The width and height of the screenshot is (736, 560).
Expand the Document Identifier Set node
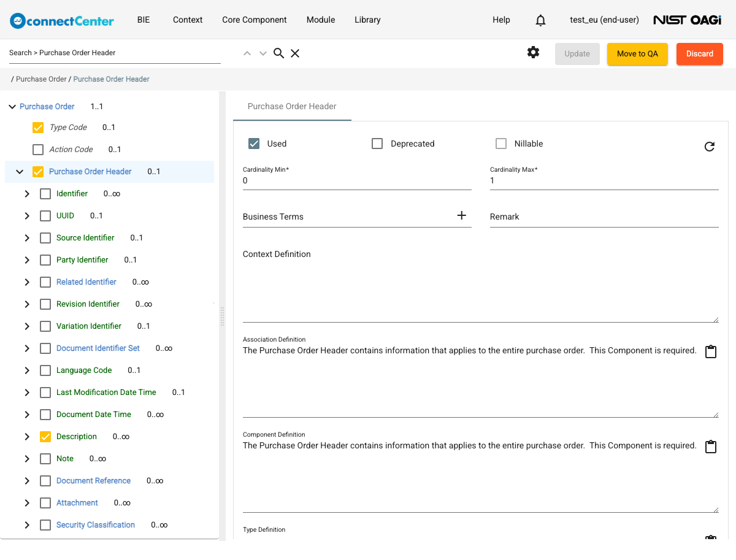pyautogui.click(x=27, y=348)
